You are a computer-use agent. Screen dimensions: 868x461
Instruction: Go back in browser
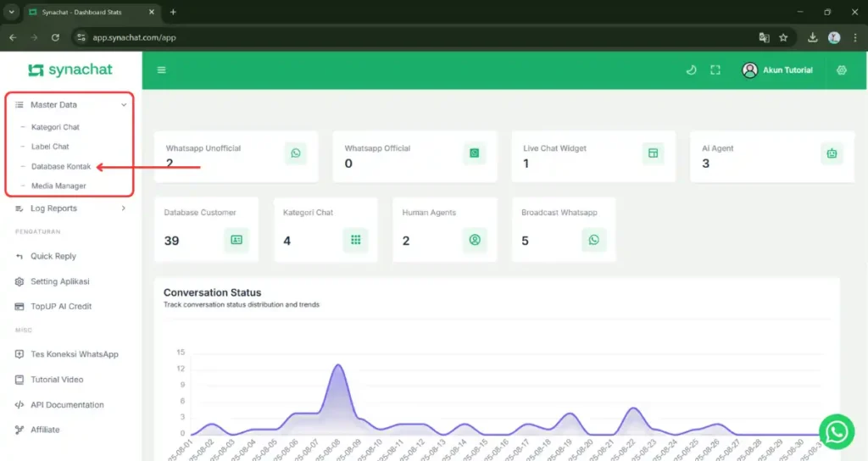coord(13,37)
